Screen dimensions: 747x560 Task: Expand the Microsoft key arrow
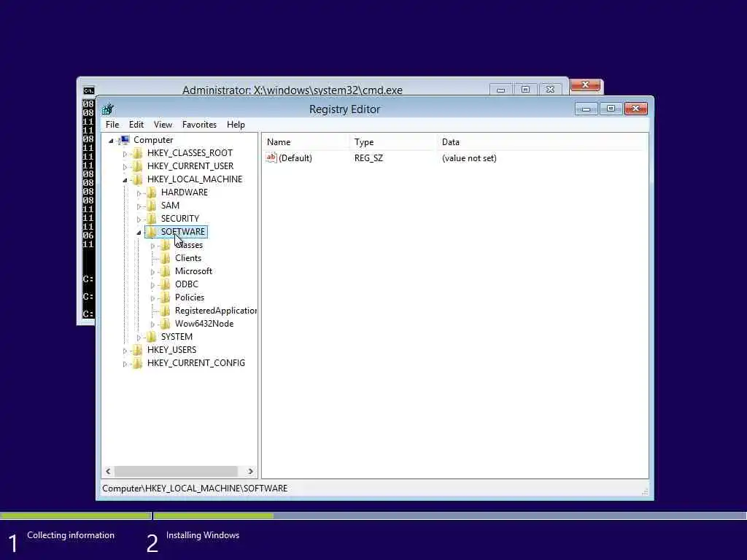point(152,272)
